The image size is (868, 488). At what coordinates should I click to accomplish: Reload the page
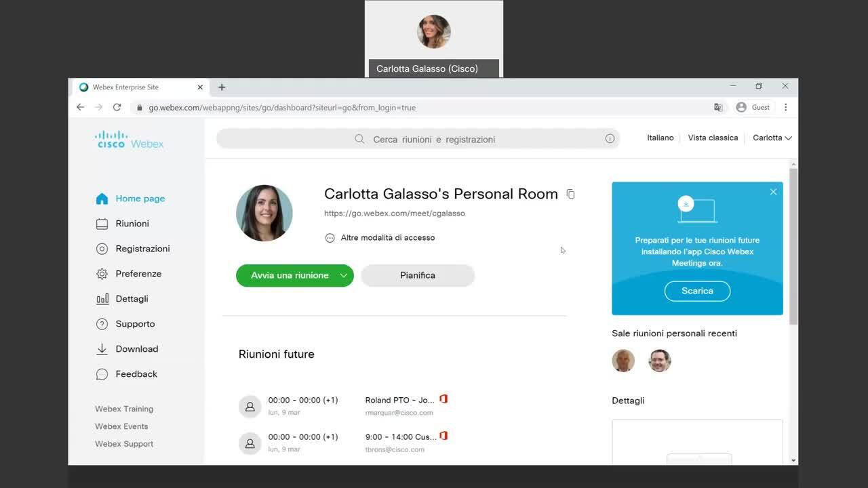[x=117, y=107]
